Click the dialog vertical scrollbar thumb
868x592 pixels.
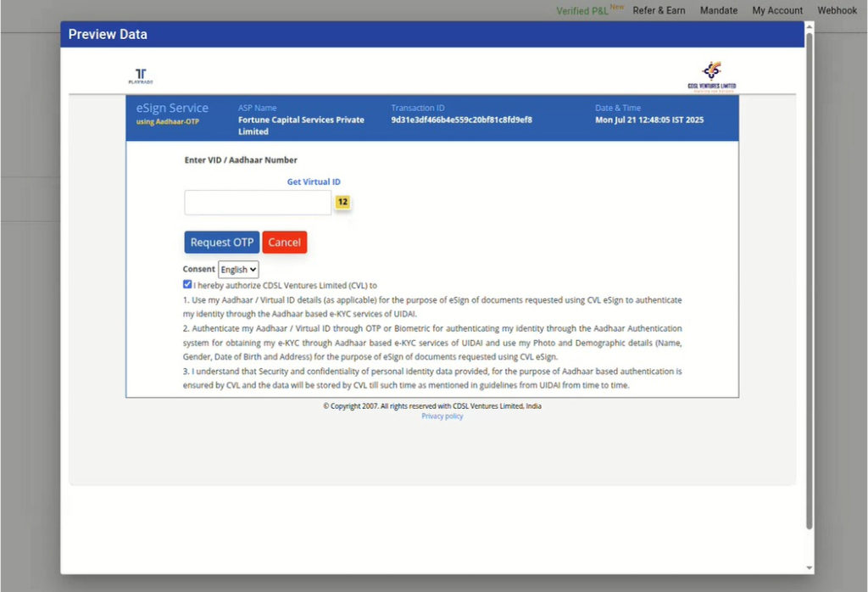(x=810, y=281)
